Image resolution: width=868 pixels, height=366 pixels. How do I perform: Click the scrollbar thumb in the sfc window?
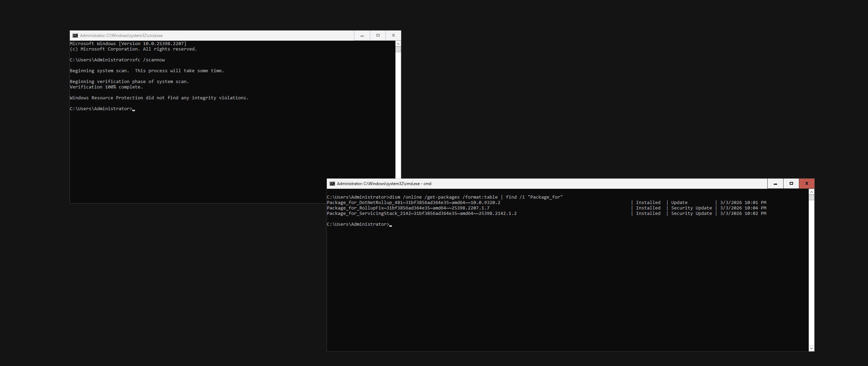398,49
